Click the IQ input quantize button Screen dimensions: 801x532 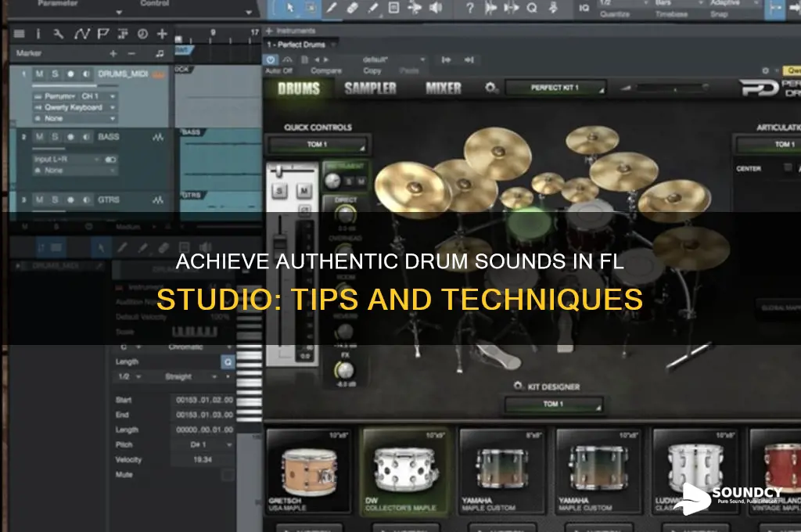tap(584, 7)
